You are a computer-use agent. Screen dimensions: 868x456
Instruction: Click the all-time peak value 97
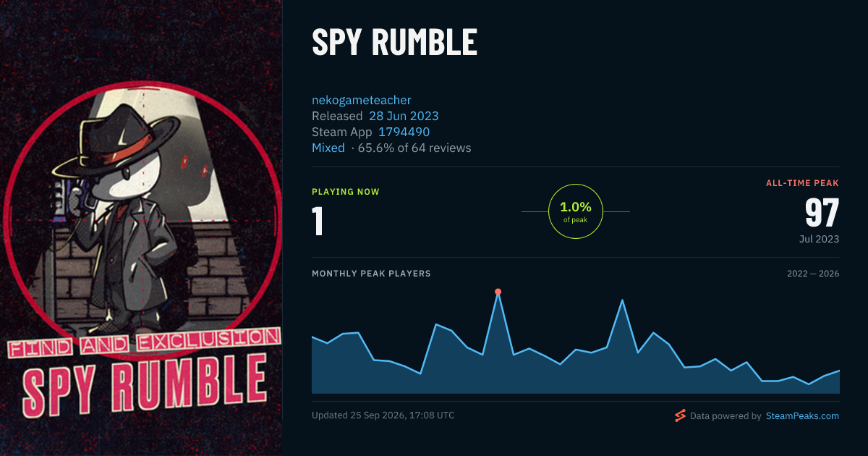pyautogui.click(x=822, y=213)
